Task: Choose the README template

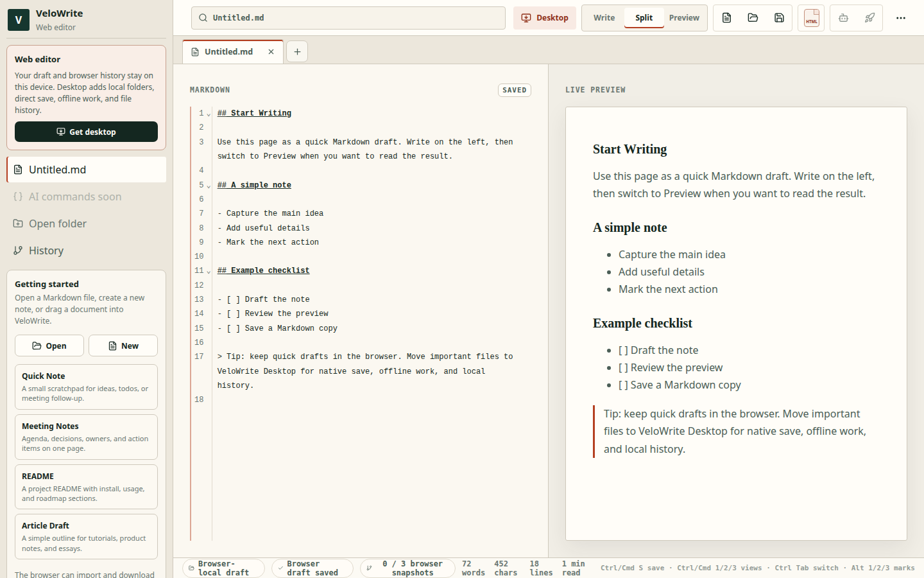Action: tap(86, 487)
